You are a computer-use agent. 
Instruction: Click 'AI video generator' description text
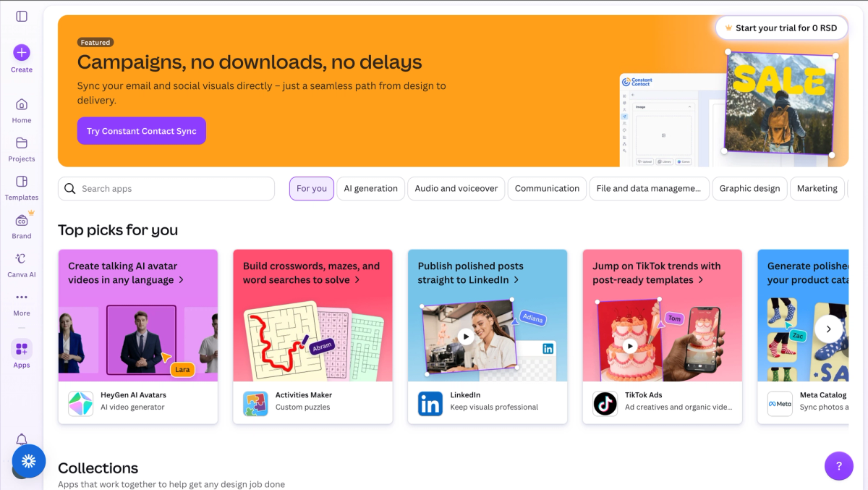[x=132, y=407]
